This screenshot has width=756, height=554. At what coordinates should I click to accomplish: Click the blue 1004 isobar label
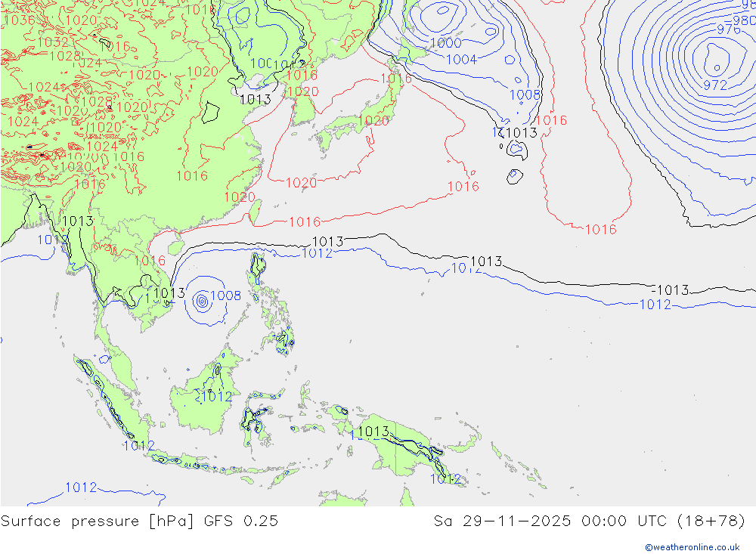pos(461,59)
